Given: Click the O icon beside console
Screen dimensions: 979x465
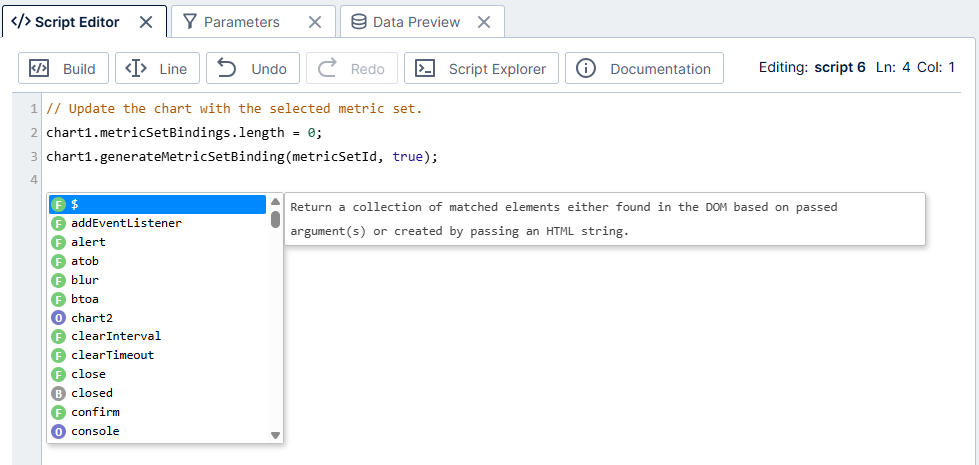Looking at the screenshot, I should [58, 431].
